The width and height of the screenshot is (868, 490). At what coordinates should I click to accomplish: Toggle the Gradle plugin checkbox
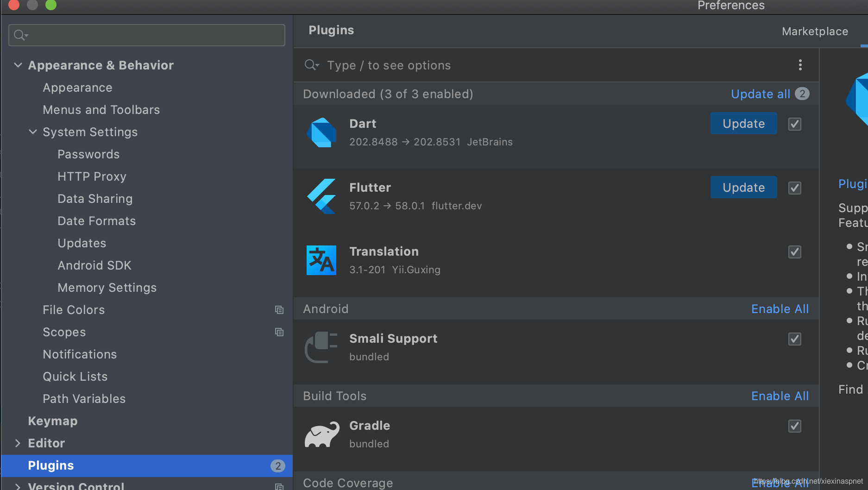[795, 426]
